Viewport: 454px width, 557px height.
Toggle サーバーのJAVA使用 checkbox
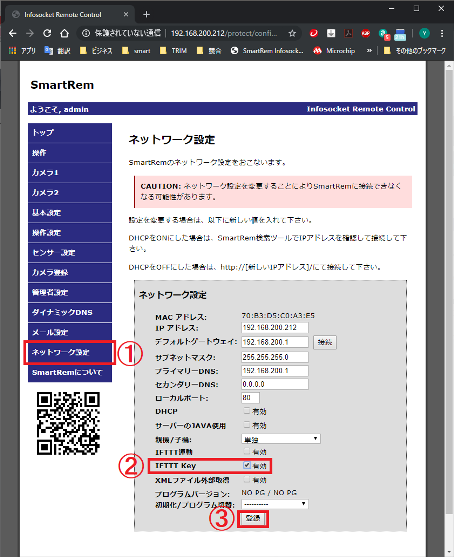tap(247, 424)
